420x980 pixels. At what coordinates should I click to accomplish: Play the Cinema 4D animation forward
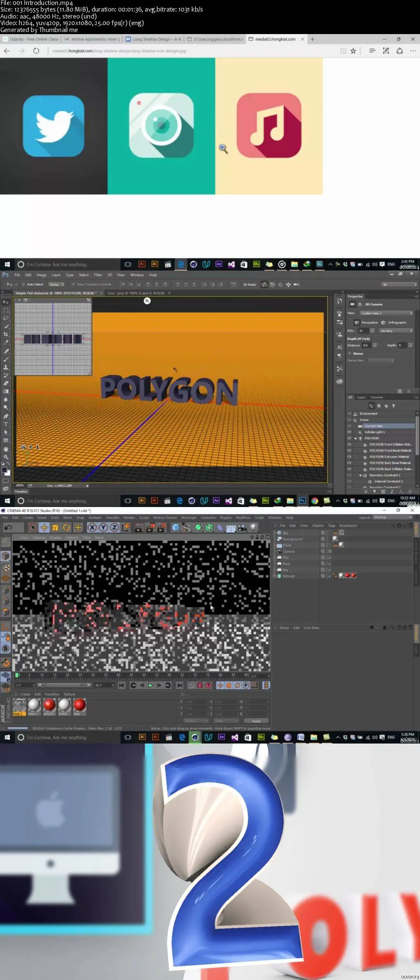[x=150, y=685]
